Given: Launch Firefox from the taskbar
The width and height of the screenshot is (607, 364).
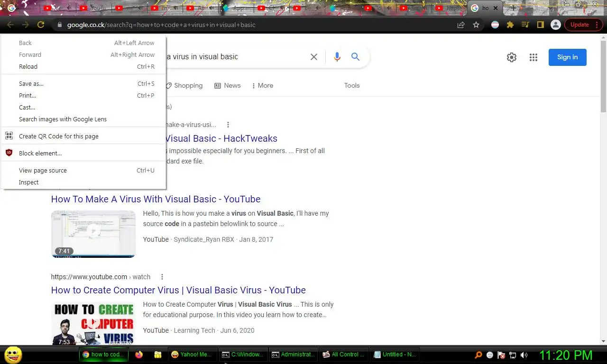Looking at the screenshot, I should tap(139, 354).
